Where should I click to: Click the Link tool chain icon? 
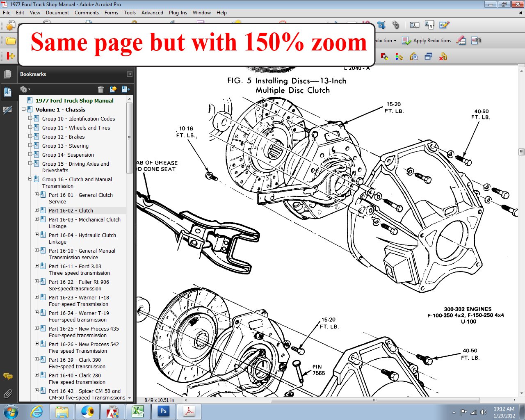tap(396, 25)
